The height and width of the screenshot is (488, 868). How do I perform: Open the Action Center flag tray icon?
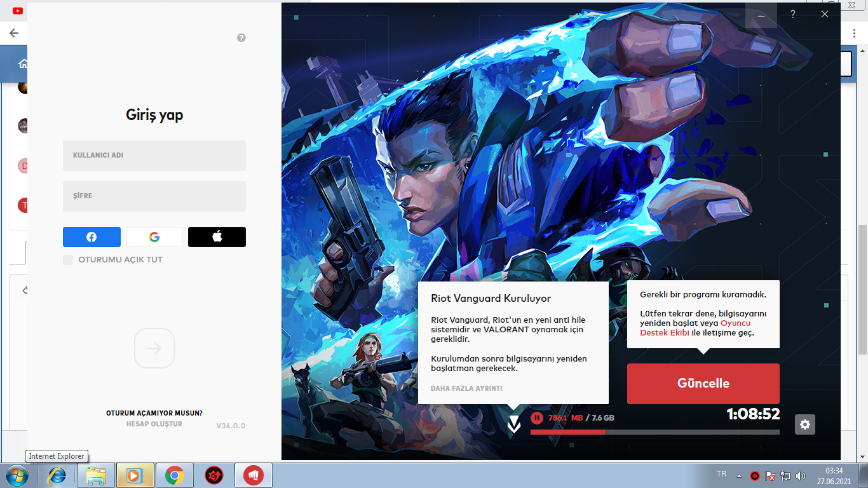(770, 476)
